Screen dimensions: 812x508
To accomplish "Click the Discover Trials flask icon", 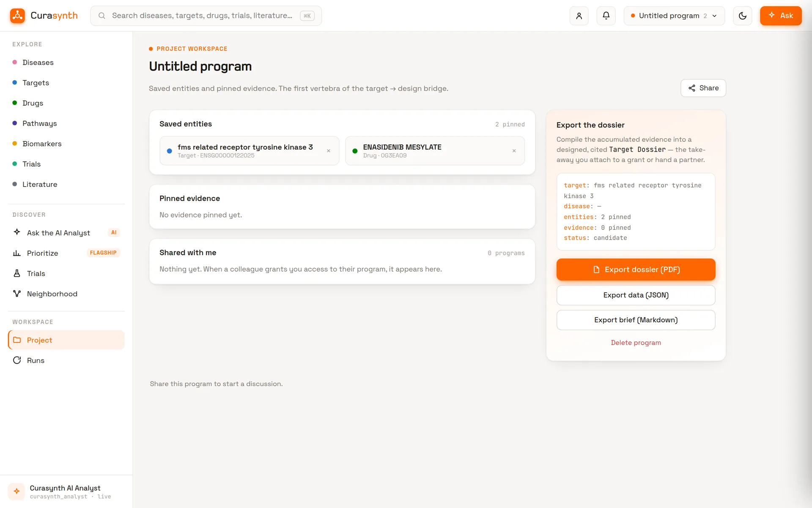I will pyautogui.click(x=17, y=273).
